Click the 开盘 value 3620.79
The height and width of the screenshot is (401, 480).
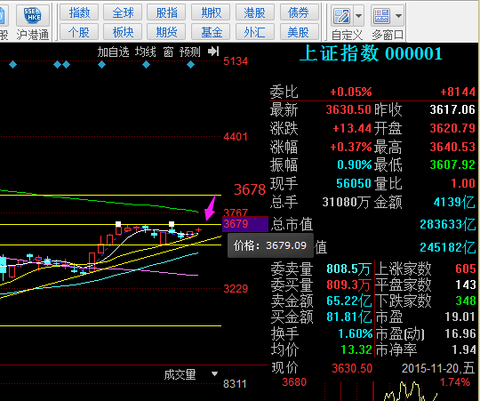[x=452, y=128]
